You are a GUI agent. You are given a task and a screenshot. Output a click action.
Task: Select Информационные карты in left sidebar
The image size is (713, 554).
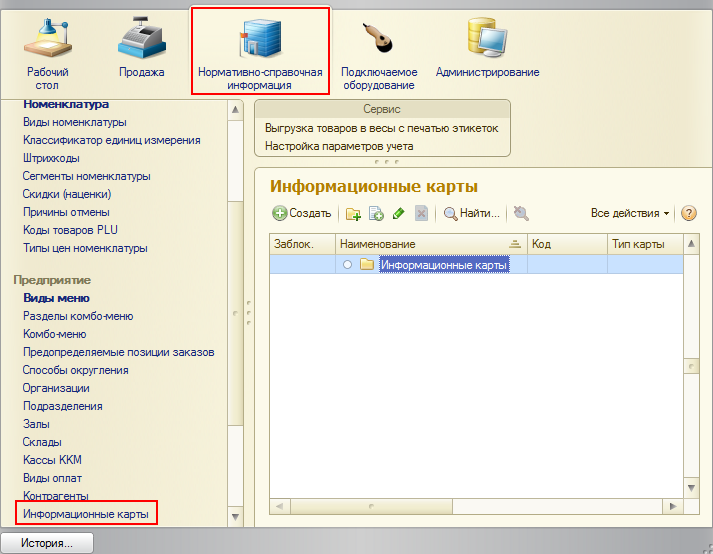86,514
